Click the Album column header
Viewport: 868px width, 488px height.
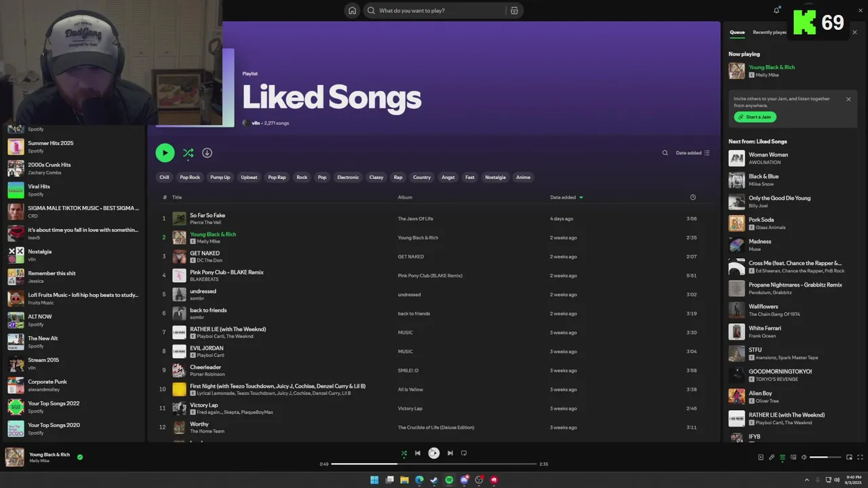(405, 197)
